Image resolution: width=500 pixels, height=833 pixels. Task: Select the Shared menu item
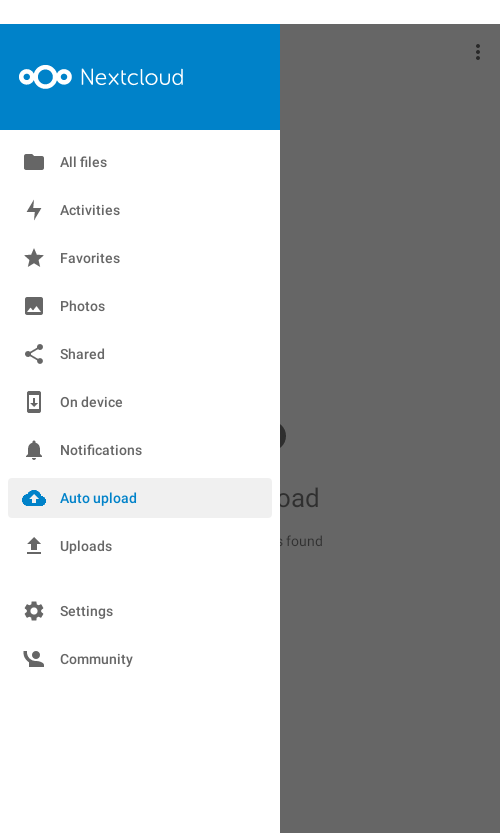coord(140,354)
